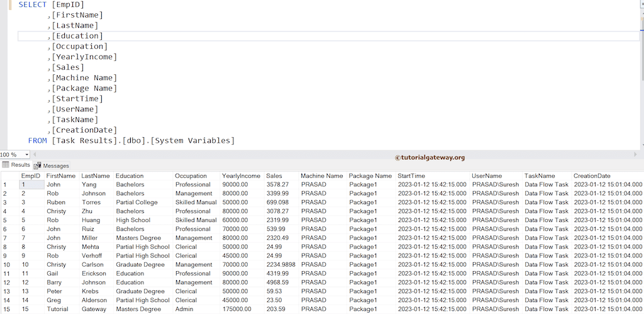Viewport: 644px width, 314px height.
Task: Click the editor horizontal scrollbar left arrow
Action: [x=35, y=155]
